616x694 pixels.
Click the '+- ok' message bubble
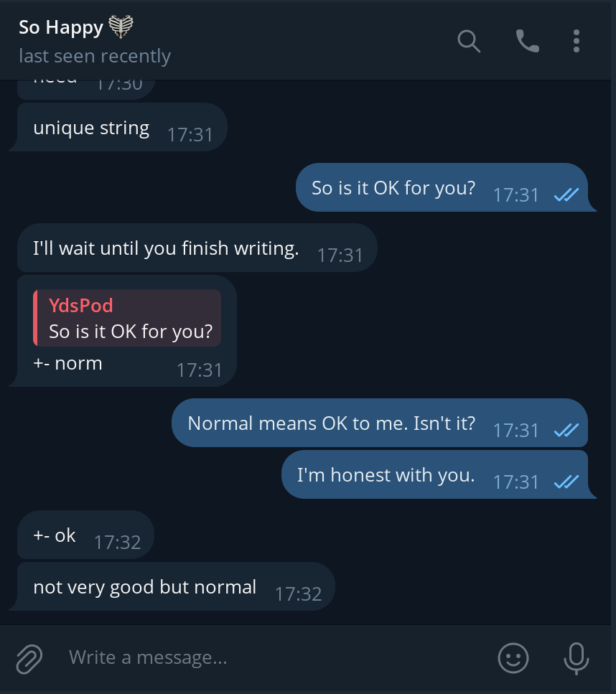click(85, 535)
